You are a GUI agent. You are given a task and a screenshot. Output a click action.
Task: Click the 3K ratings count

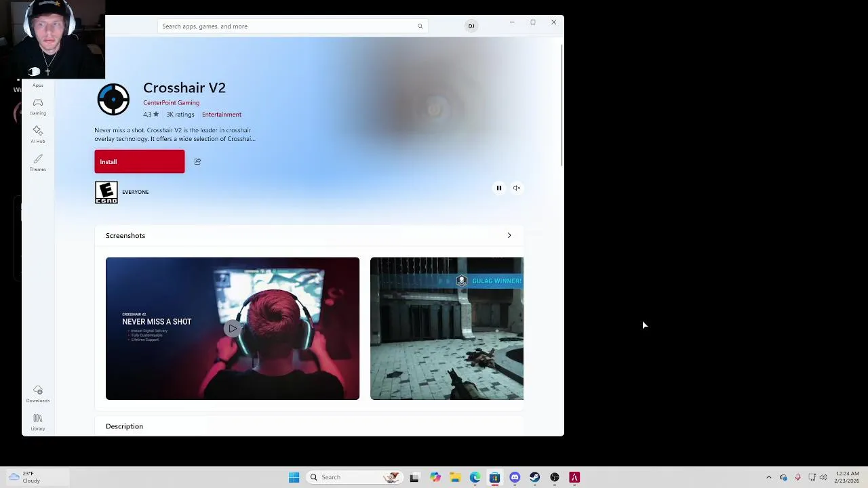tap(180, 115)
